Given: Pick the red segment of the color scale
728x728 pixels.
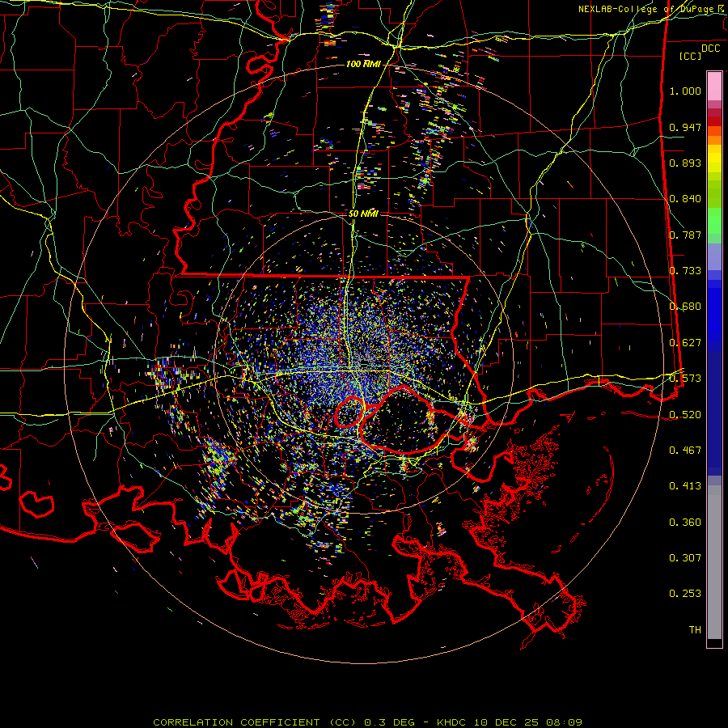Looking at the screenshot, I should 714,121.
